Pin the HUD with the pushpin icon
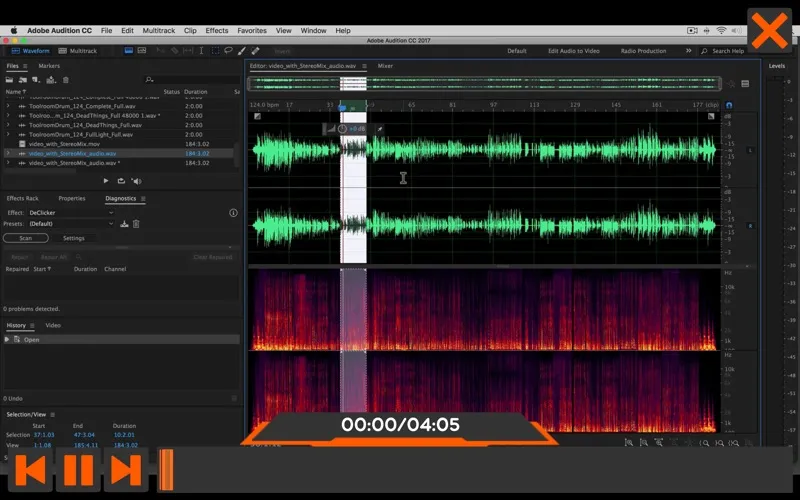Image resolution: width=800 pixels, height=500 pixels. (x=380, y=129)
